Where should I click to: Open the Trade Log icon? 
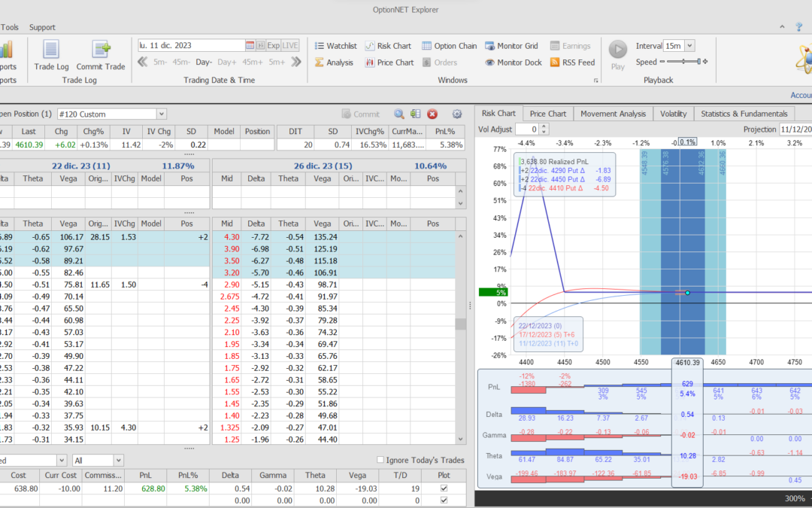click(x=51, y=50)
